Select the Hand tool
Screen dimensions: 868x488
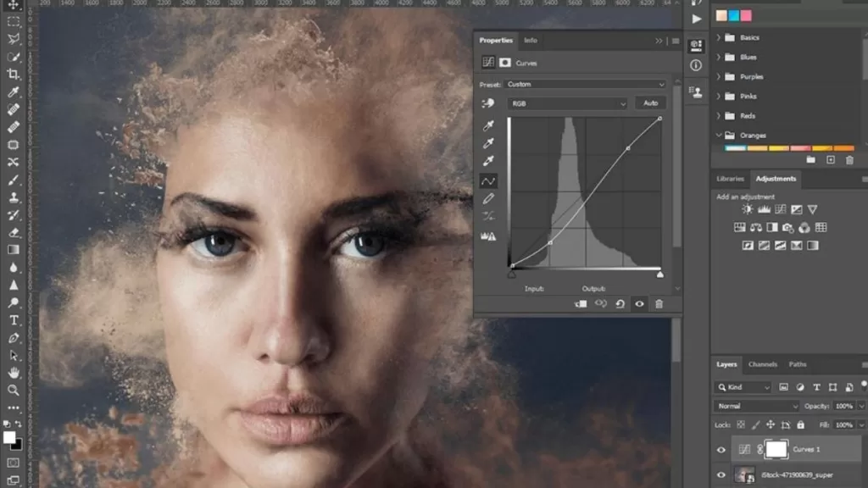click(14, 373)
